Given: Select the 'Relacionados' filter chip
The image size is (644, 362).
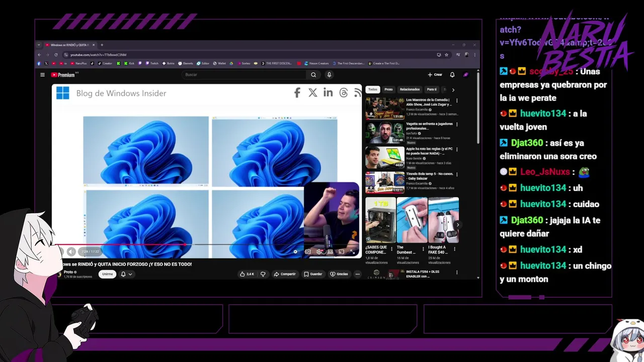Looking at the screenshot, I should click(410, 89).
